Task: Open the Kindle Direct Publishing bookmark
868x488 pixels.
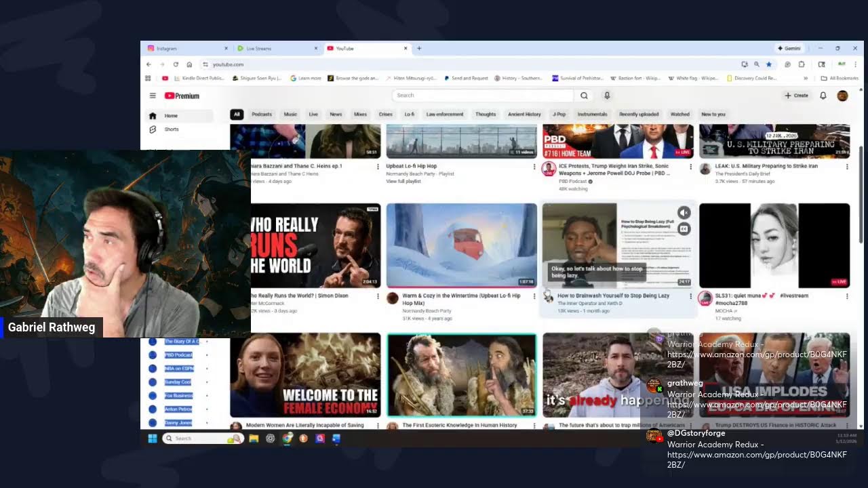Action: tap(199, 78)
